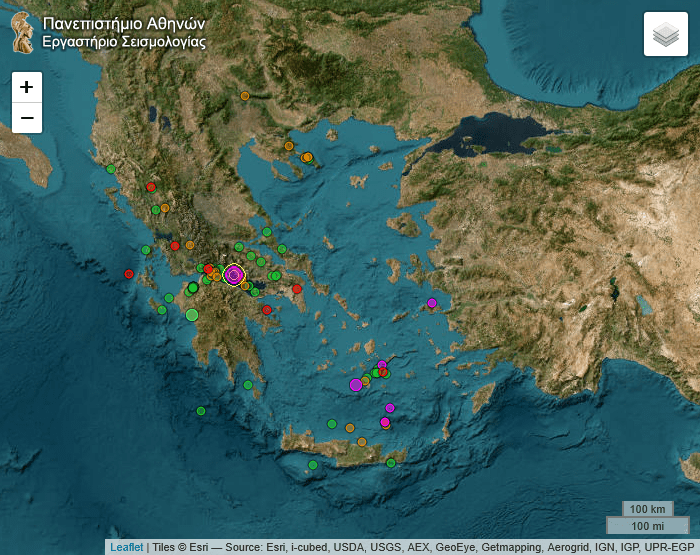This screenshot has width=700, height=555.
Task: Open the Leaflet attribution link
Action: [x=126, y=547]
